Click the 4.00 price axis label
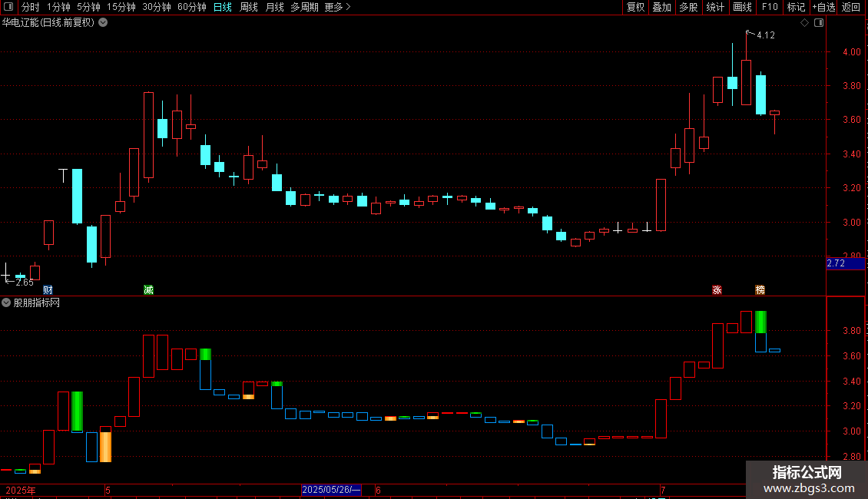This screenshot has height=499, width=868. click(x=851, y=51)
